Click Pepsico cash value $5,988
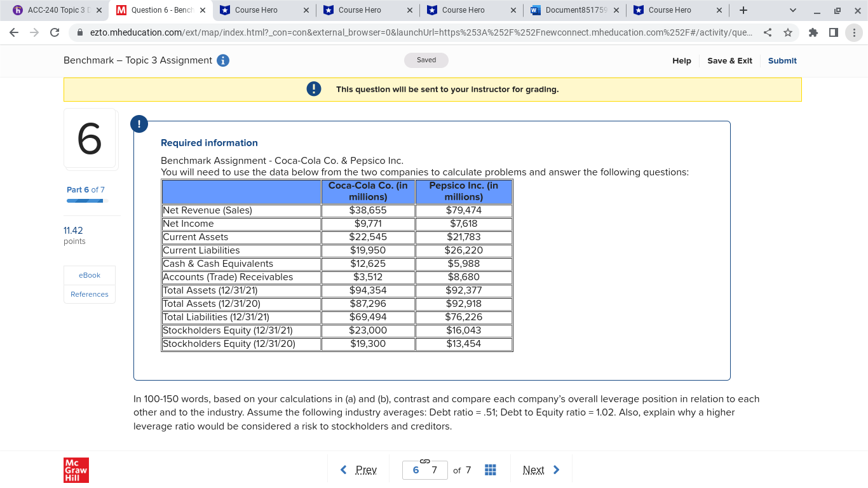This screenshot has width=868, height=488. 464,264
